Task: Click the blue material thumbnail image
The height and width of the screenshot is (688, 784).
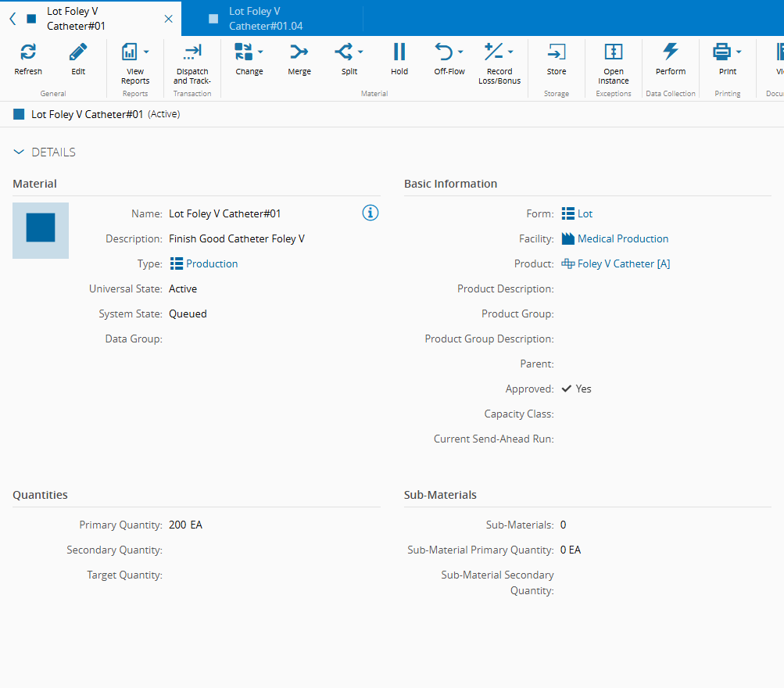Action: (x=41, y=231)
